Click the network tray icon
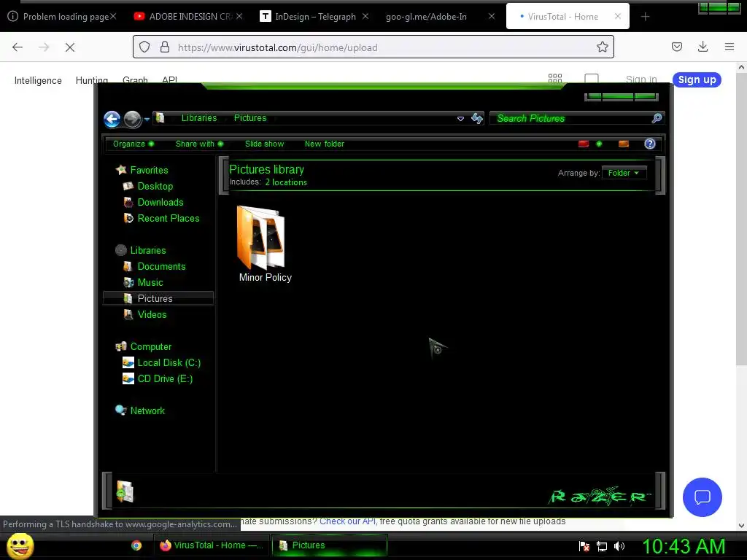The image size is (747, 560). pos(602,547)
